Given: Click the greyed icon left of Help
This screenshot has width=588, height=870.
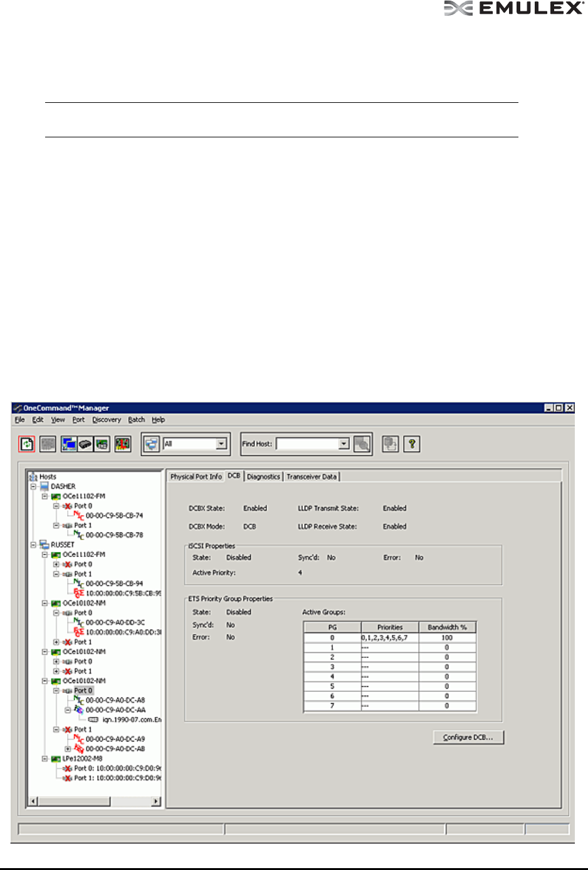Looking at the screenshot, I should coord(391,444).
